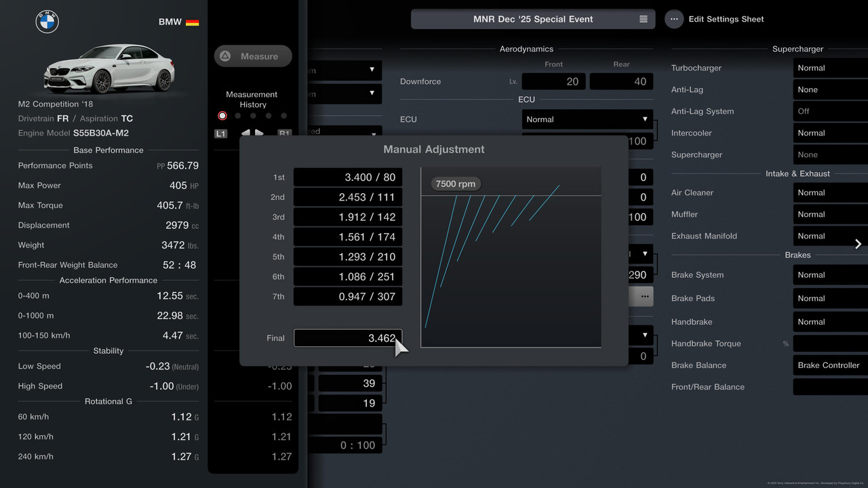Adjust the Front downforce value 20
The image size is (868, 488).
554,81
